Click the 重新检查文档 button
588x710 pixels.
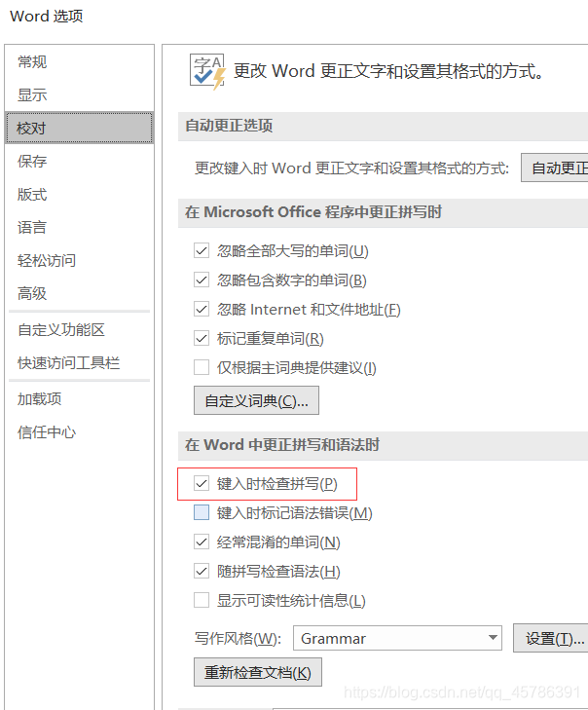(258, 672)
